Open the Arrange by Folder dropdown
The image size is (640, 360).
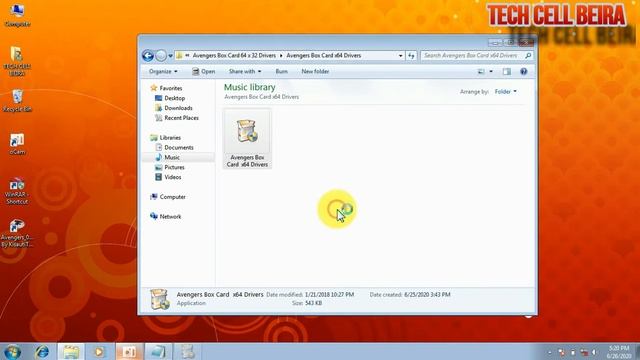505,92
